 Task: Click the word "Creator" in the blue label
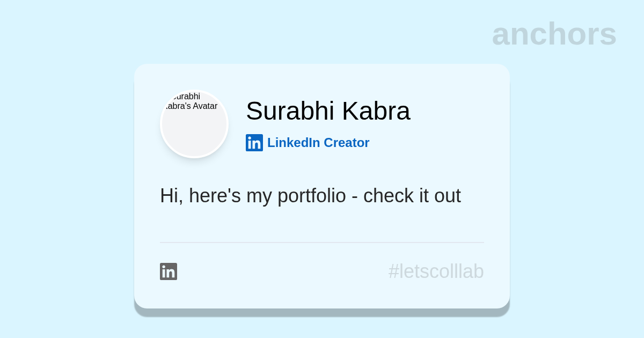coord(346,143)
